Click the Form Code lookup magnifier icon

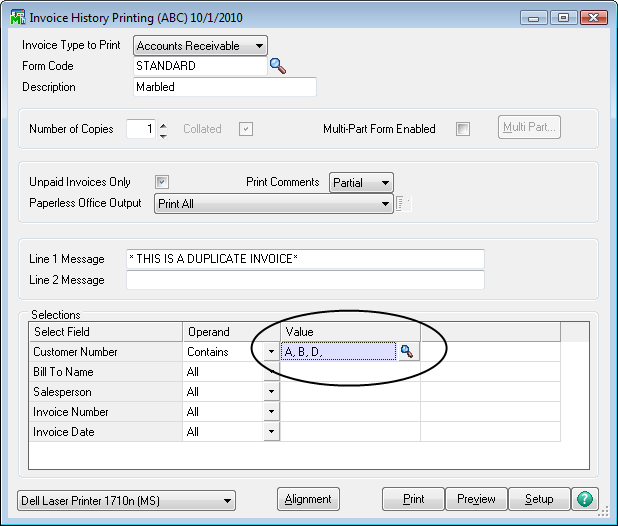(x=278, y=66)
